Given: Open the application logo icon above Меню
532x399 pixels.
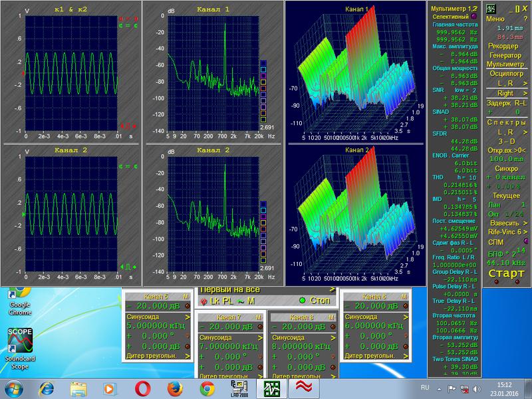Looking at the screenshot, I should [491, 9].
